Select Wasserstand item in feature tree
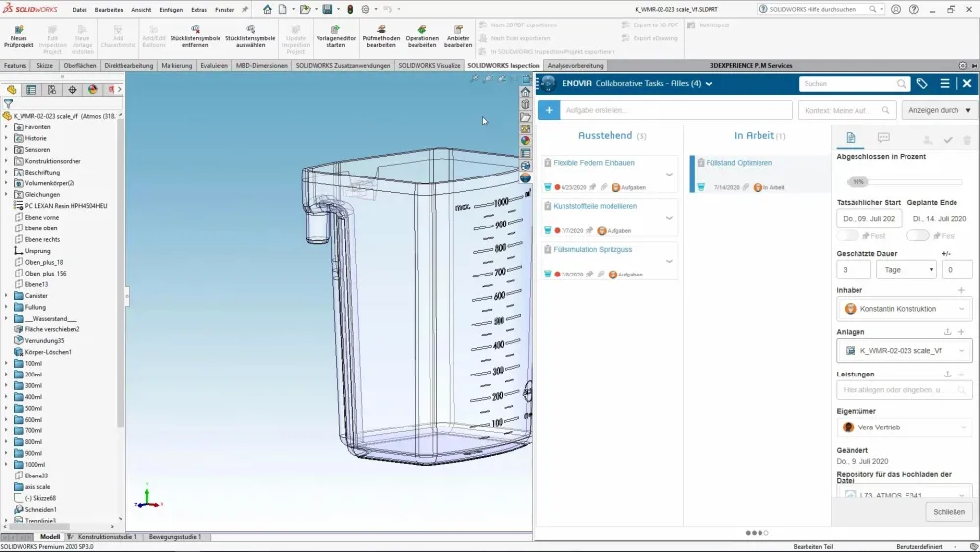The width and height of the screenshot is (980, 552). click(x=50, y=319)
